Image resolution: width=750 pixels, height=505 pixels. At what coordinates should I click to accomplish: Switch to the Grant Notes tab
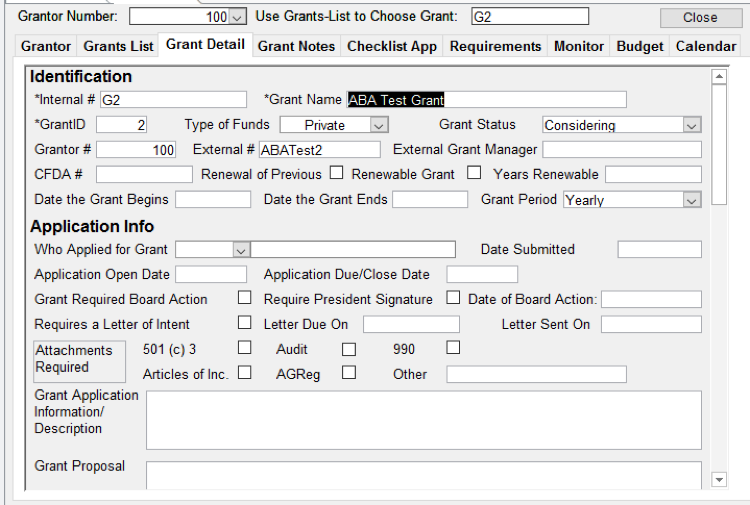[x=297, y=46]
